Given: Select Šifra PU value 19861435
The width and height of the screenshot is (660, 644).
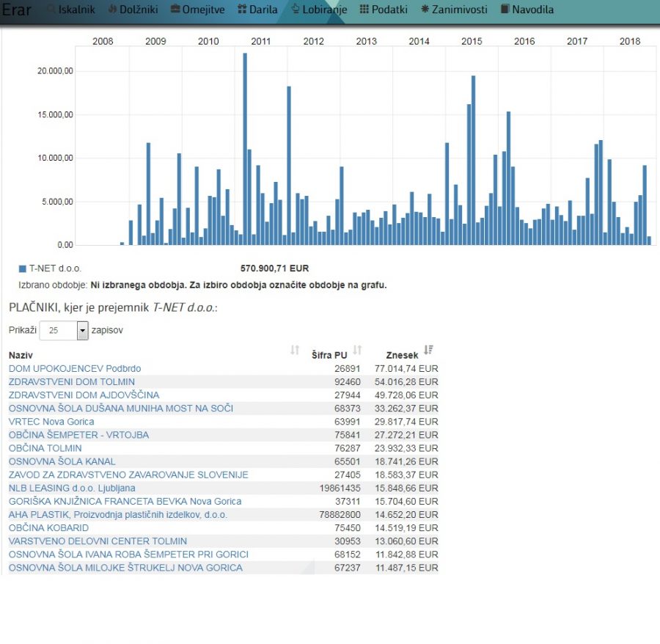Looking at the screenshot, I should (x=340, y=489).
